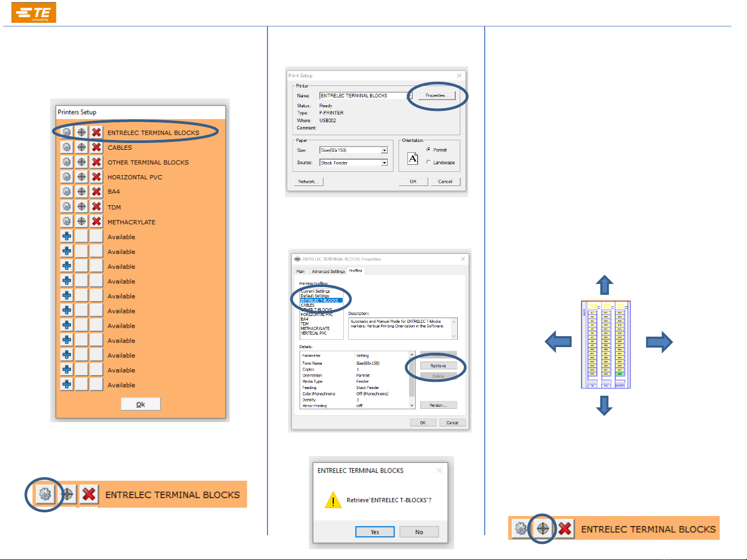Click the up arrow above the label preview
Screen dimensions: 747x560
[x=604, y=285]
